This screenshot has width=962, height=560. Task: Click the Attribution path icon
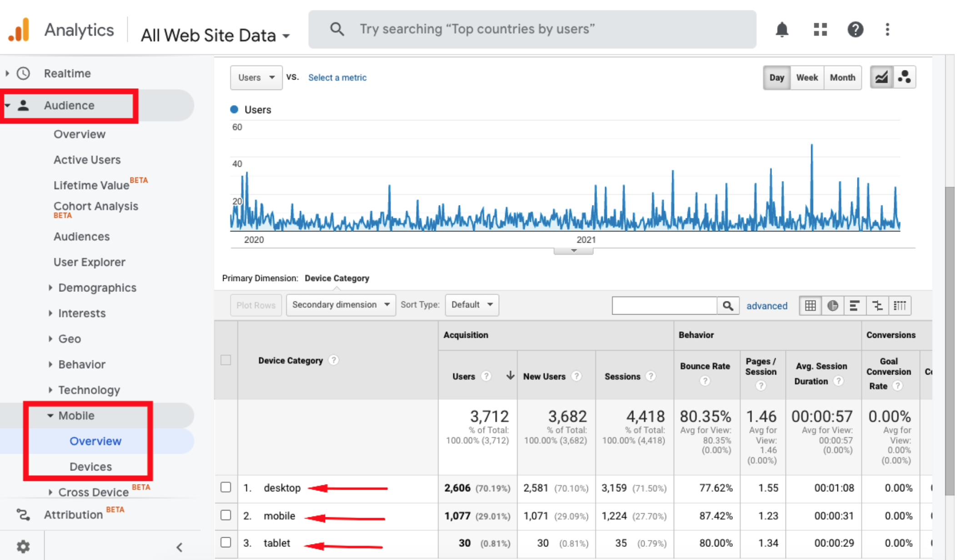[x=23, y=515]
